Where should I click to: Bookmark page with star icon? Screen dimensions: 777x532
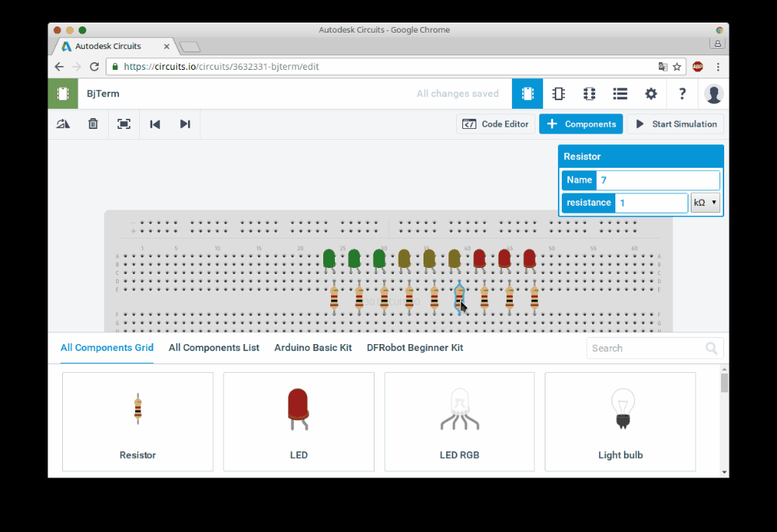click(x=677, y=66)
